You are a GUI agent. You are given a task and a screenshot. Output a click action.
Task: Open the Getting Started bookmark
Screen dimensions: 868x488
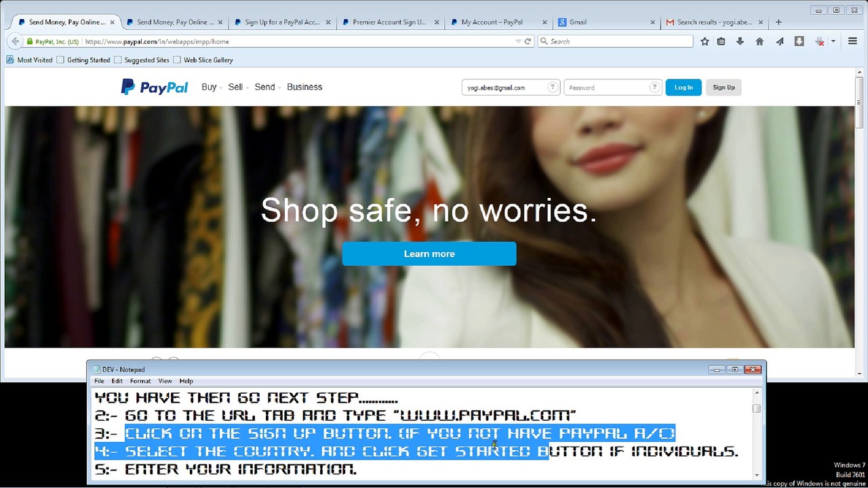pyautogui.click(x=83, y=60)
